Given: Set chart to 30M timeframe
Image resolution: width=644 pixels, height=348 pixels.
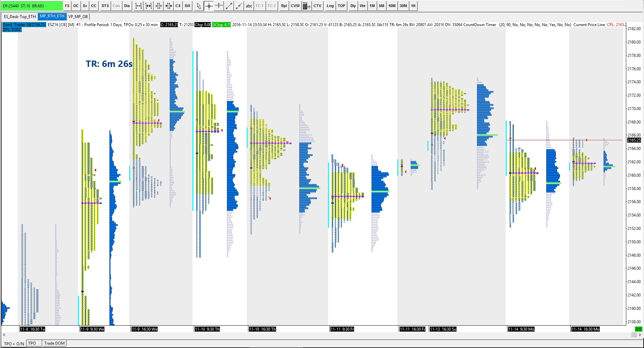Looking at the screenshot, I should click(x=403, y=6).
